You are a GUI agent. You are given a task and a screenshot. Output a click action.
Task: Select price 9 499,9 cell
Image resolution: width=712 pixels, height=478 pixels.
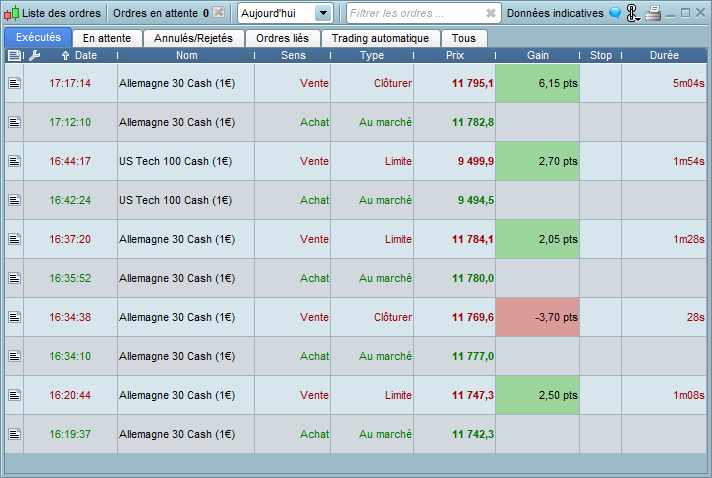(x=454, y=161)
